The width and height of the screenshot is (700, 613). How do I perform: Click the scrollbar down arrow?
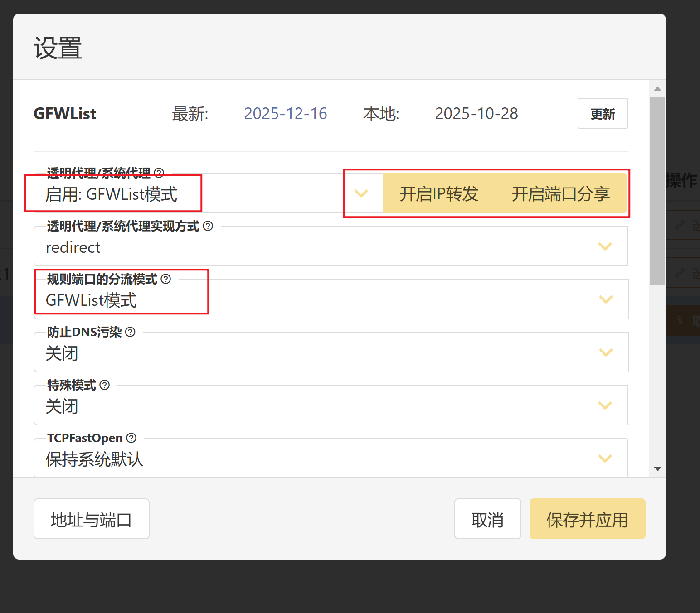coord(657,469)
